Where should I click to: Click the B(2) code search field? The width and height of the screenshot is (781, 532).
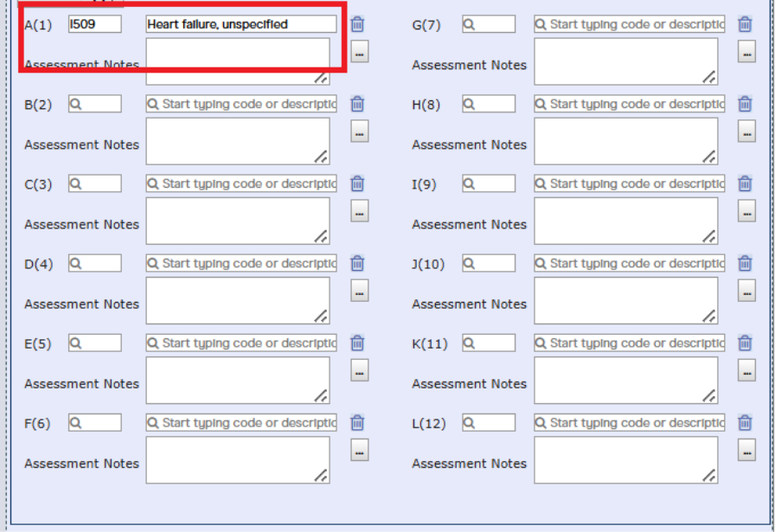(94, 104)
